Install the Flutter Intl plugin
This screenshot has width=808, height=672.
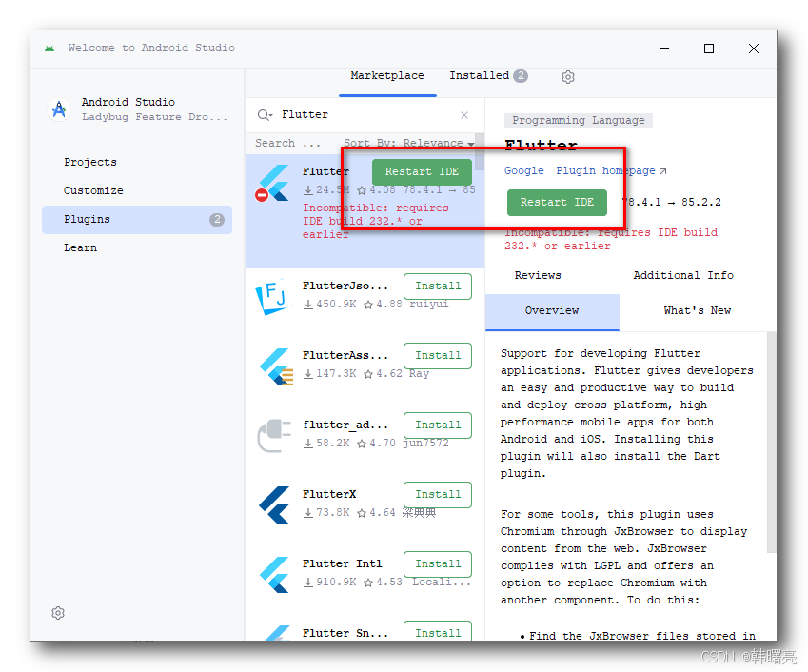coord(438,564)
